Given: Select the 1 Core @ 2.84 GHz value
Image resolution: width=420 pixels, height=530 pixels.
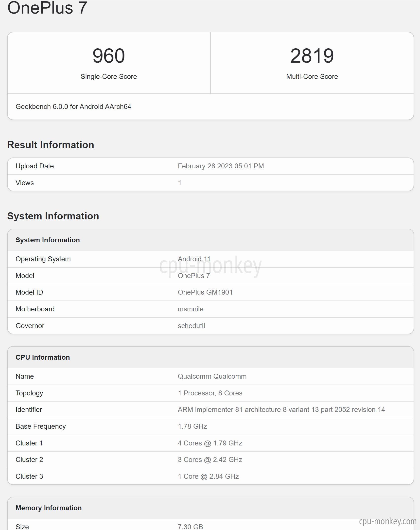Looking at the screenshot, I should coord(209,477).
